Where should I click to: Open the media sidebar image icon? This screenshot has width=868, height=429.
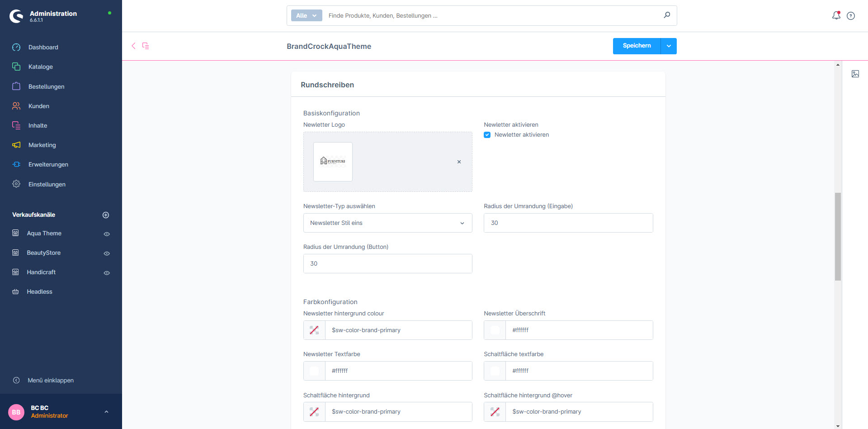[855, 74]
